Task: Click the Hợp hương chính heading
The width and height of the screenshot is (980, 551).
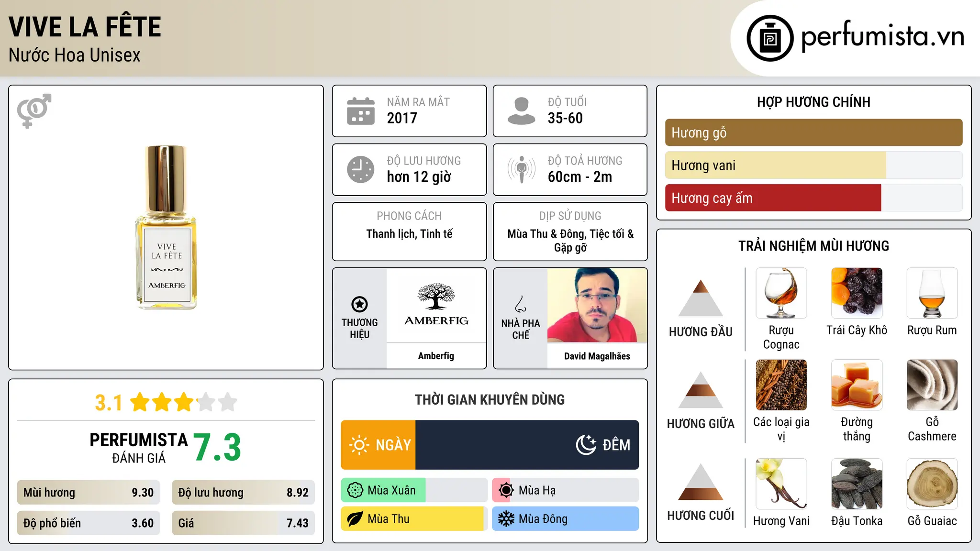Action: [x=813, y=102]
